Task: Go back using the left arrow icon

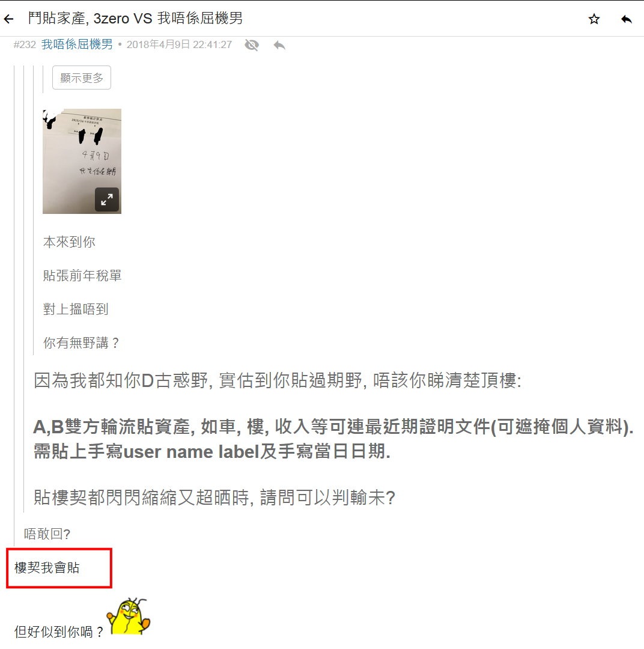Action: 8,19
